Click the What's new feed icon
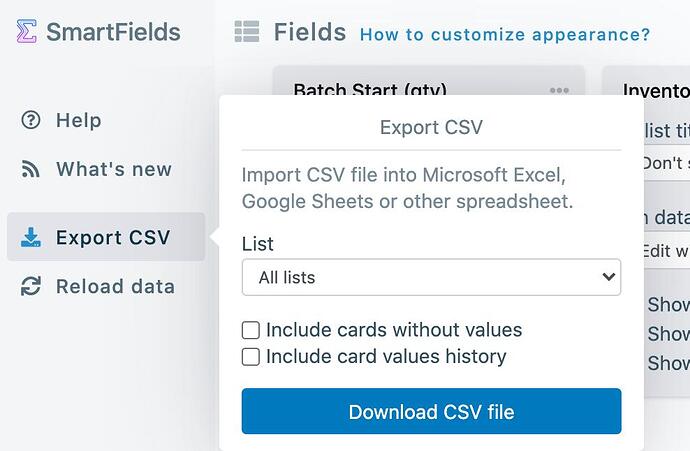Screen dimensions: 690x451 click(x=31, y=169)
